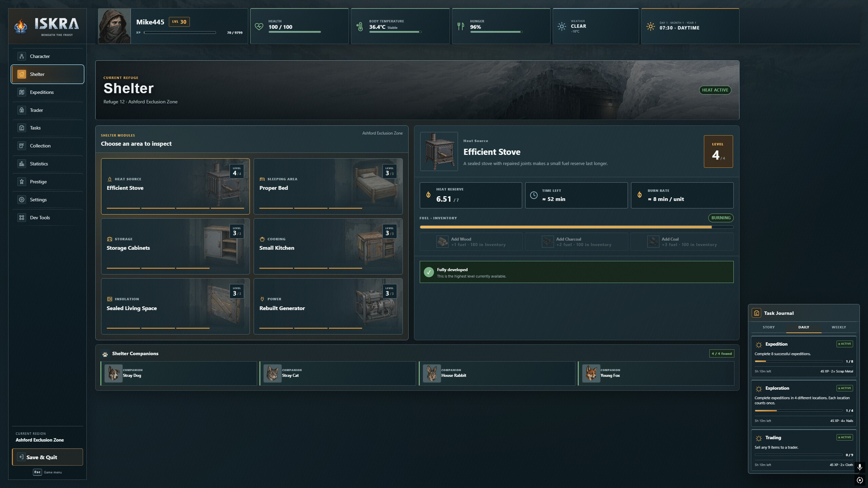Open Prestige star icon

tap(22, 182)
